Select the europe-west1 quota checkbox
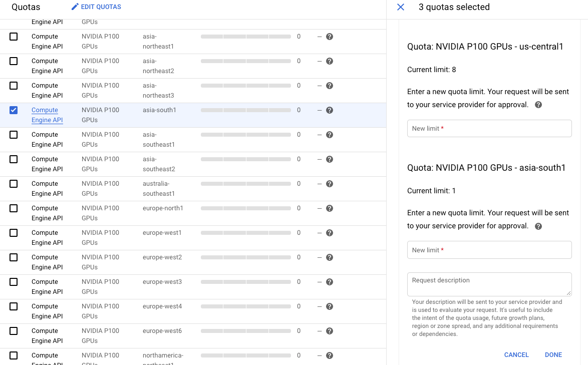Viewport: 588px width, 365px height. [14, 233]
